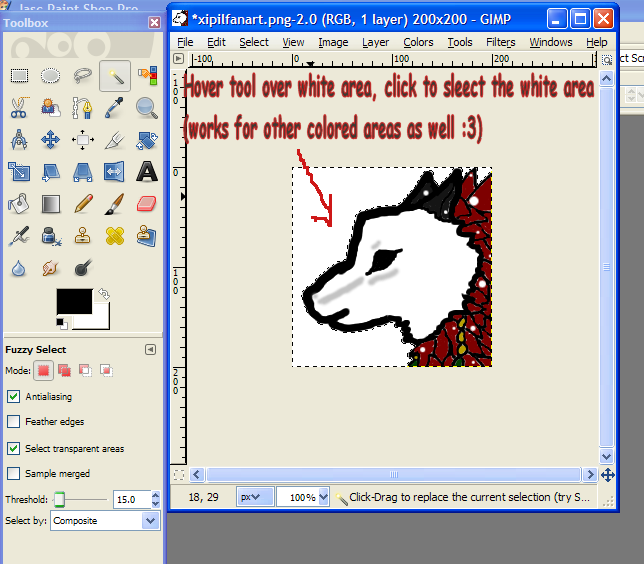This screenshot has height=564, width=644.
Task: Select the Perspective Clone tool
Action: (x=147, y=236)
